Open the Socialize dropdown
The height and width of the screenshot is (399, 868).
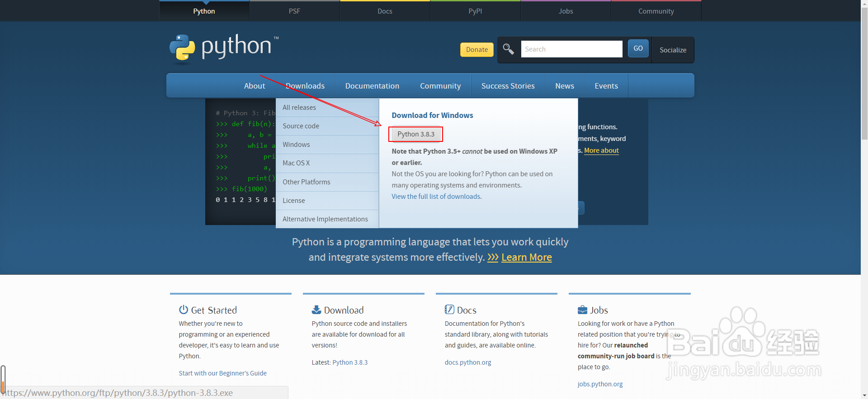[673, 50]
